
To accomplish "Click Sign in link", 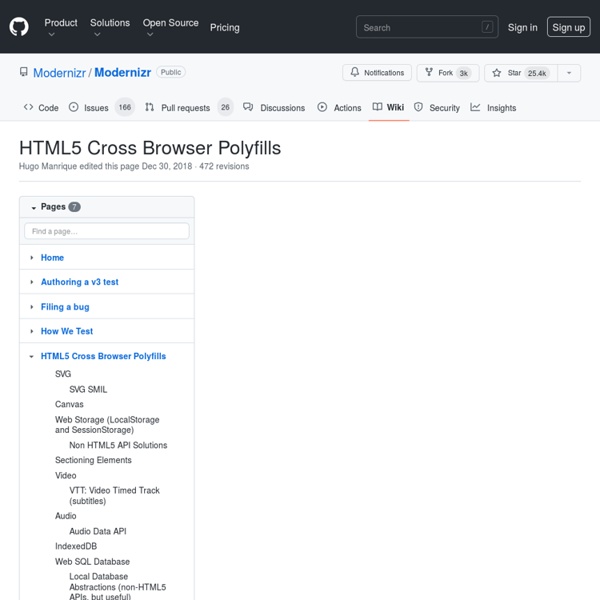I will point(522,28).
